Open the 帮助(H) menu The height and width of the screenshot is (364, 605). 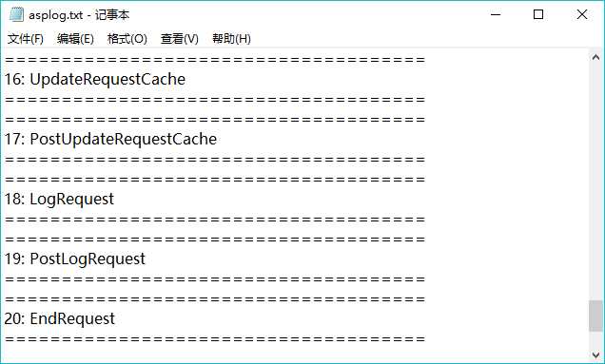point(231,39)
